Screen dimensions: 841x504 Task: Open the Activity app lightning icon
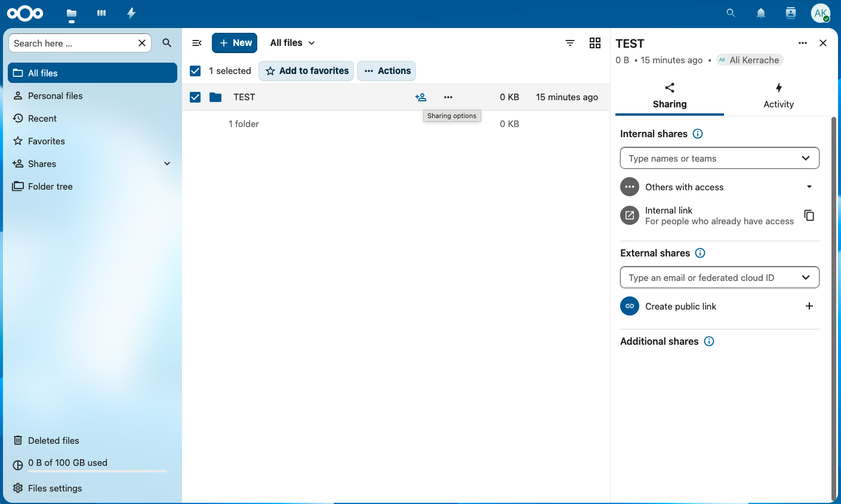[x=131, y=13]
